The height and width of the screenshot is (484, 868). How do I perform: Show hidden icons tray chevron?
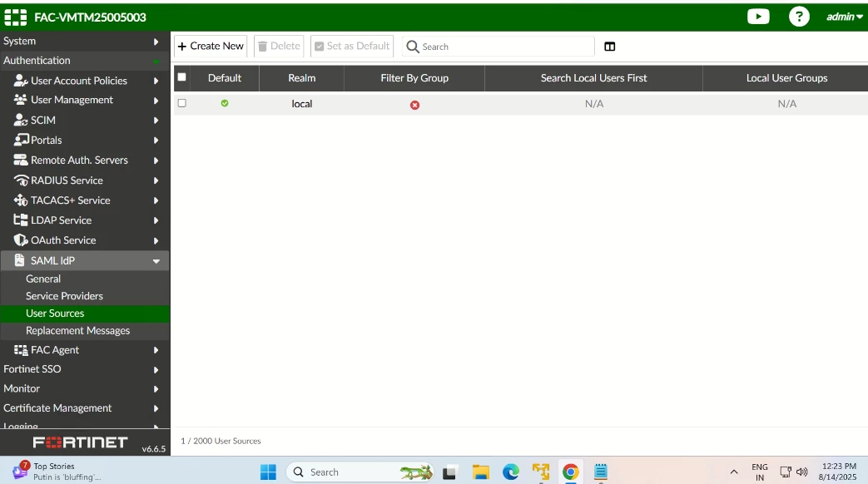(734, 472)
